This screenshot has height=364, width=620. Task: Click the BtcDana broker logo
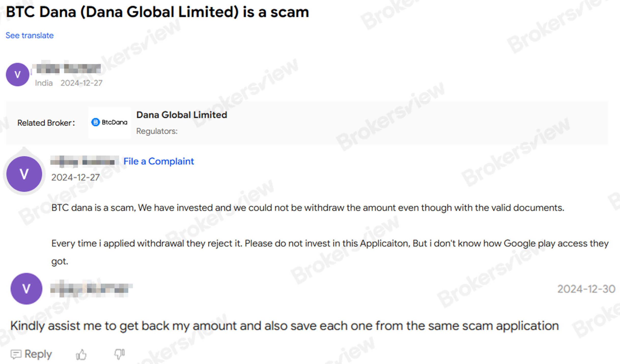(x=109, y=122)
